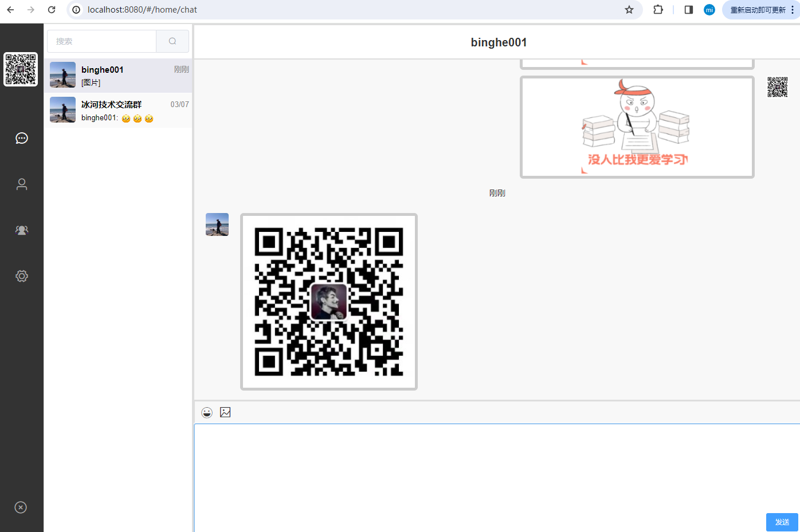The height and width of the screenshot is (532, 800).
Task: Click the send image icon
Action: coord(225,412)
